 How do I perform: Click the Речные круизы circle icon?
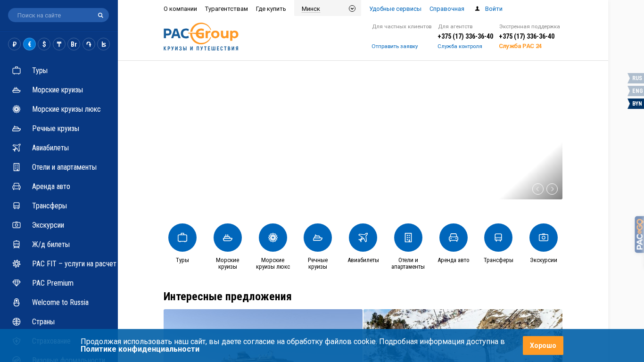318,238
